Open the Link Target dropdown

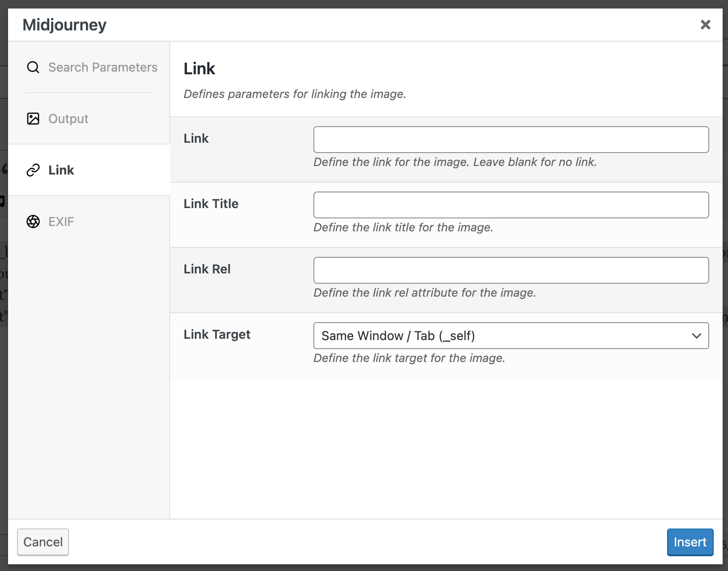(x=511, y=336)
